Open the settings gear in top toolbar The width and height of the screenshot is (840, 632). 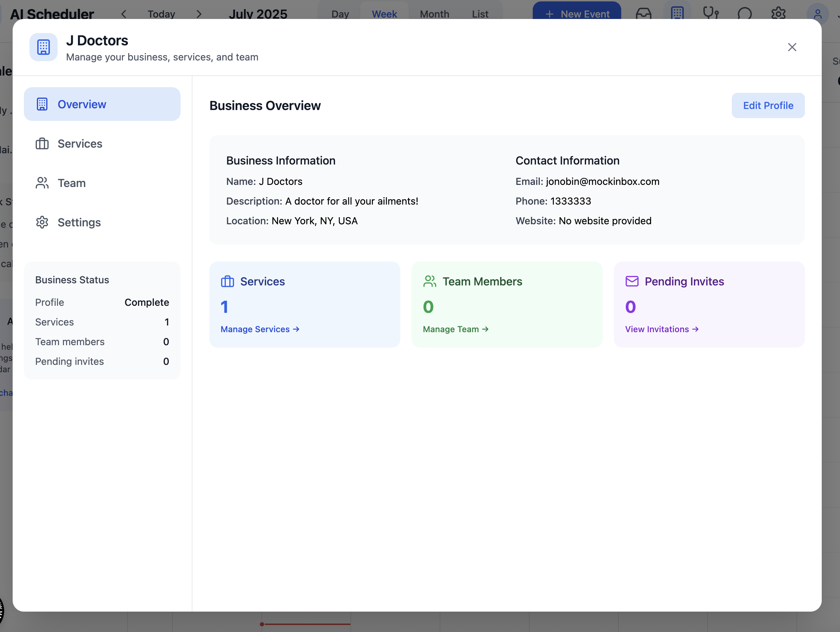[x=778, y=14]
